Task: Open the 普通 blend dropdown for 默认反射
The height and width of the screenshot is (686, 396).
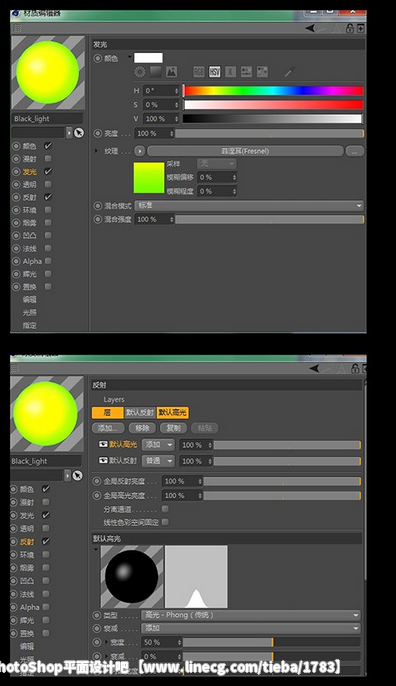Action: coord(158,461)
